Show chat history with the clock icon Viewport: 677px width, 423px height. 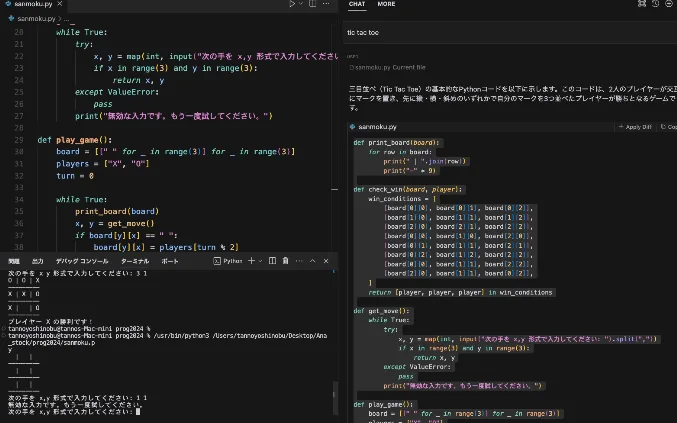pos(655,4)
